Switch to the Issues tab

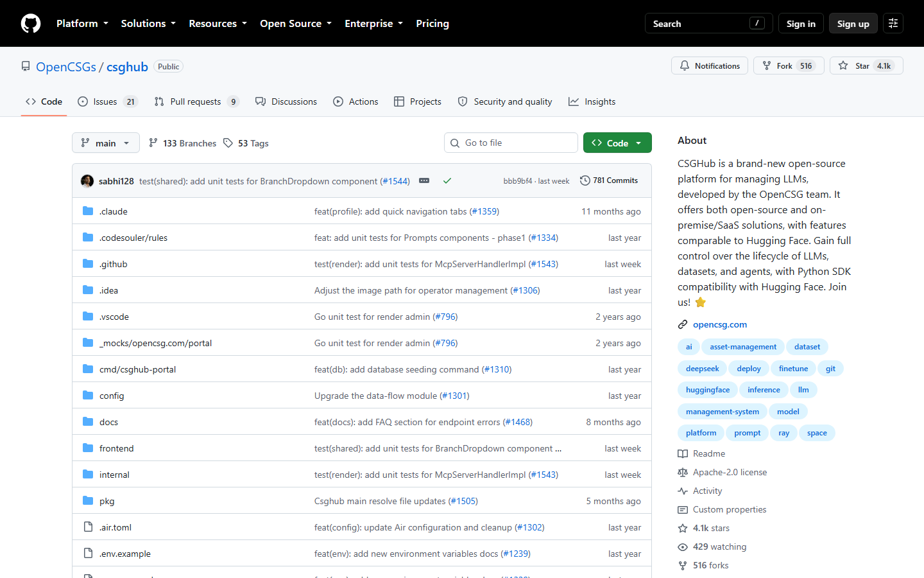point(107,101)
